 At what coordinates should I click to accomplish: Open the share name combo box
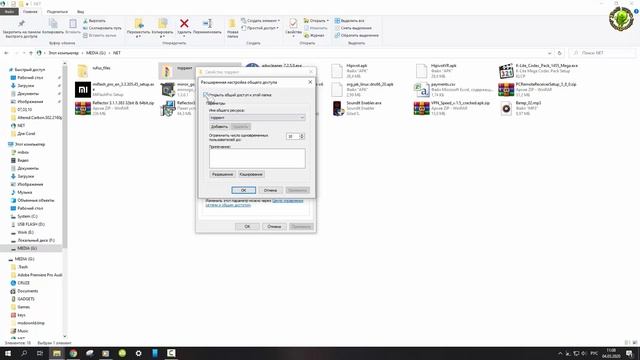pyautogui.click(x=257, y=118)
